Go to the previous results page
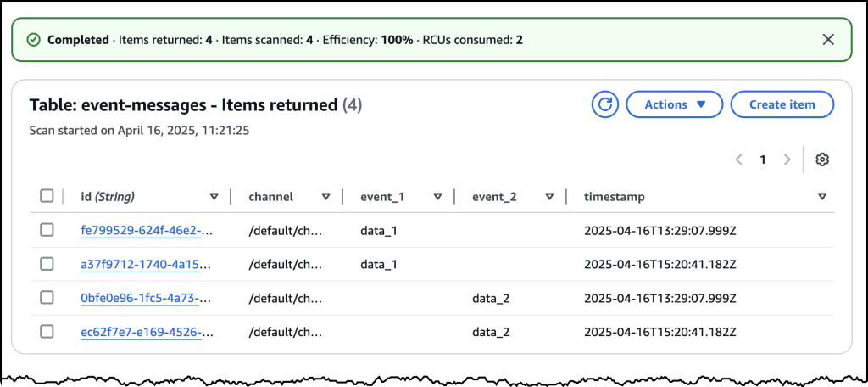 click(x=739, y=160)
